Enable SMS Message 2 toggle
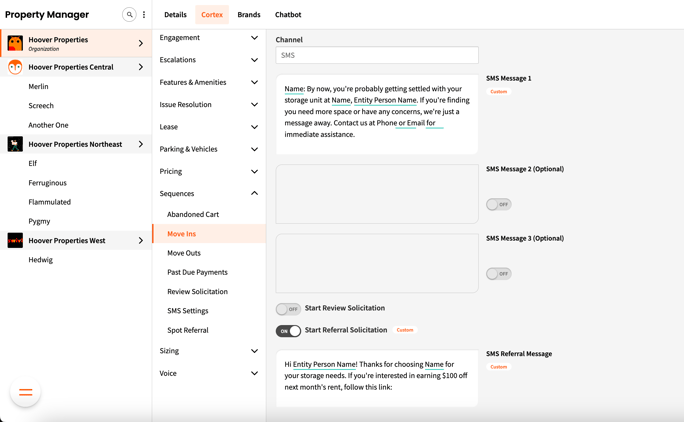This screenshot has width=684, height=422. pyautogui.click(x=498, y=204)
